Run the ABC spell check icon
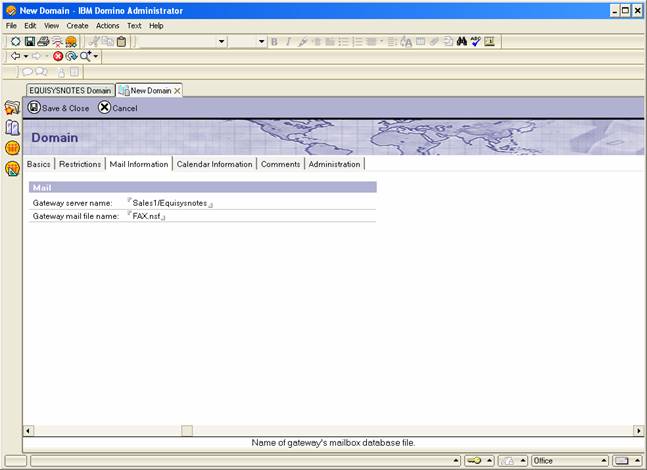 pyautogui.click(x=476, y=42)
